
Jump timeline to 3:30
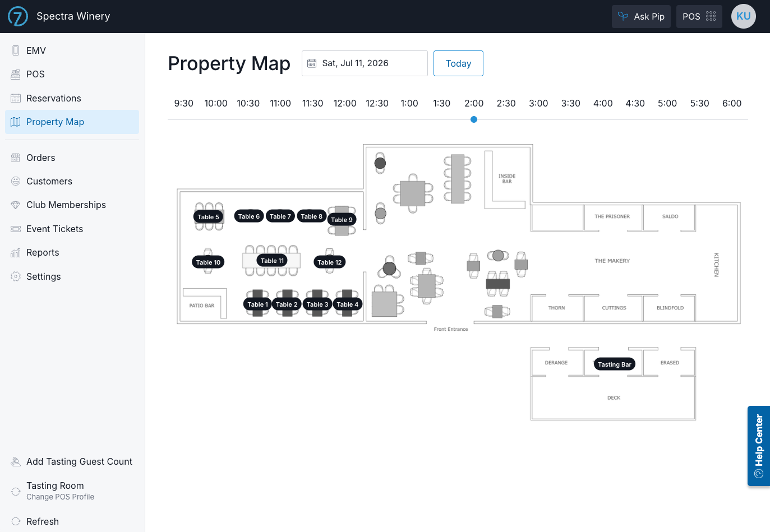click(x=571, y=103)
